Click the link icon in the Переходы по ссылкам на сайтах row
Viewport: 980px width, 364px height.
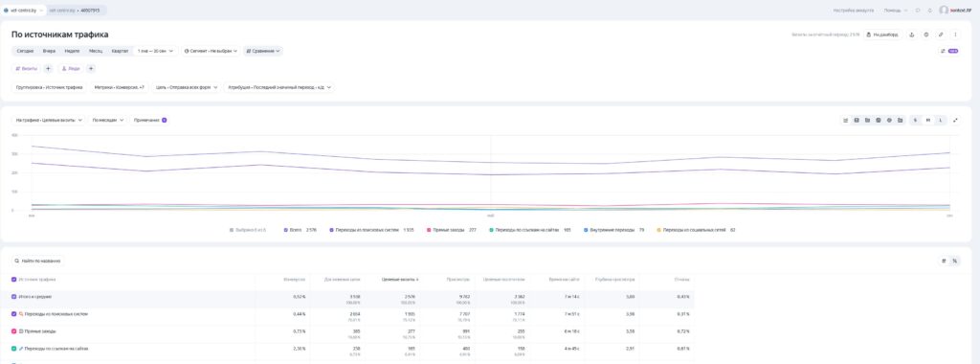click(21, 349)
